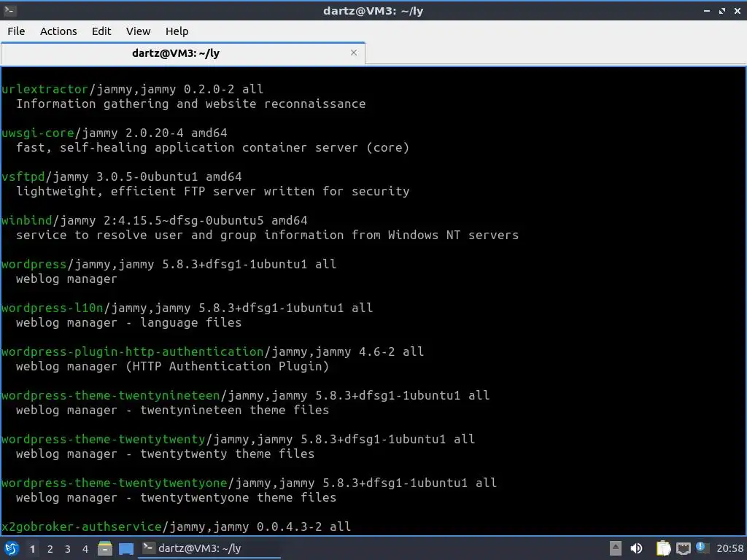Select the dartz@VM3 terminal taskbar button
This screenshot has width=747, height=560.
[209, 548]
